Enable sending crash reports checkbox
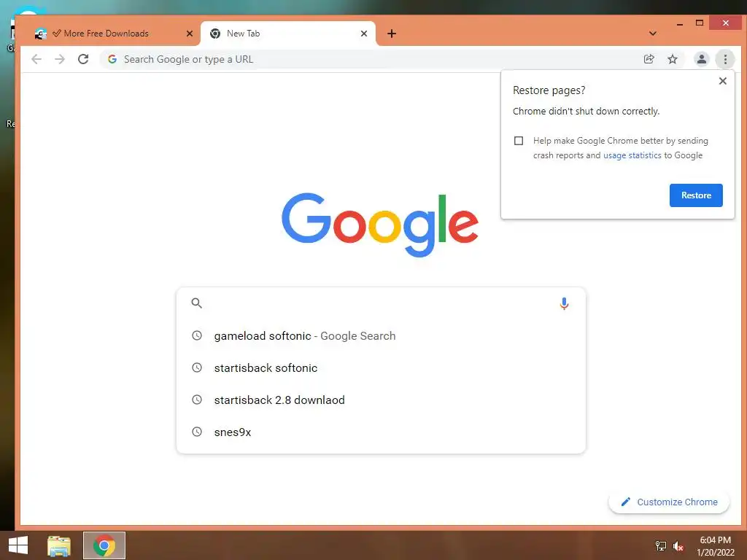Viewport: 747px width, 560px height. pyautogui.click(x=519, y=141)
